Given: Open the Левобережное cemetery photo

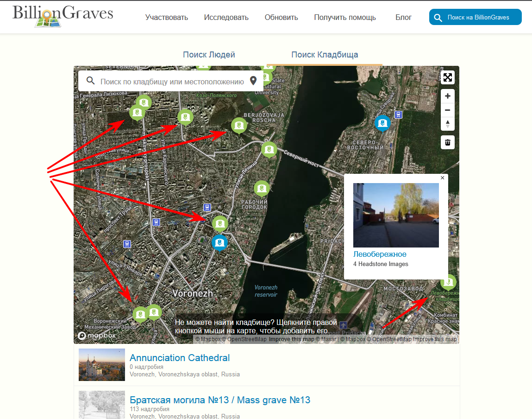Looking at the screenshot, I should [396, 215].
